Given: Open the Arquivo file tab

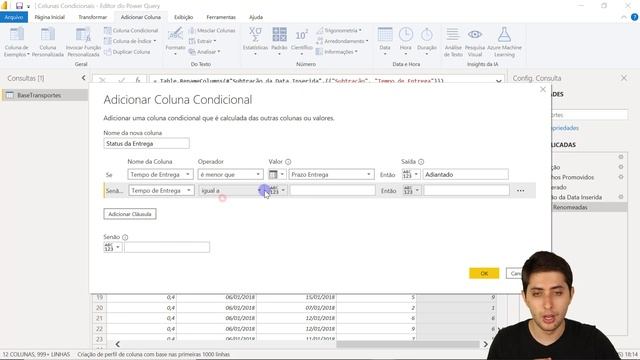Looking at the screenshot, I should (x=14, y=17).
